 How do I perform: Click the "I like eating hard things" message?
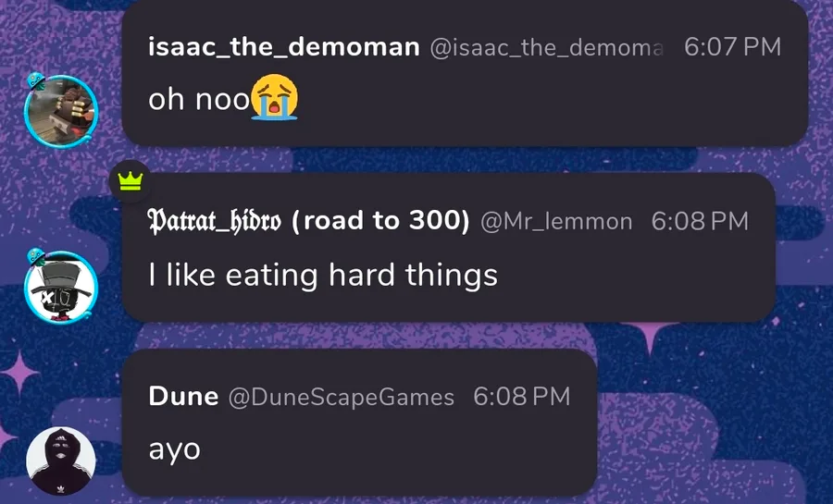pyautogui.click(x=323, y=275)
